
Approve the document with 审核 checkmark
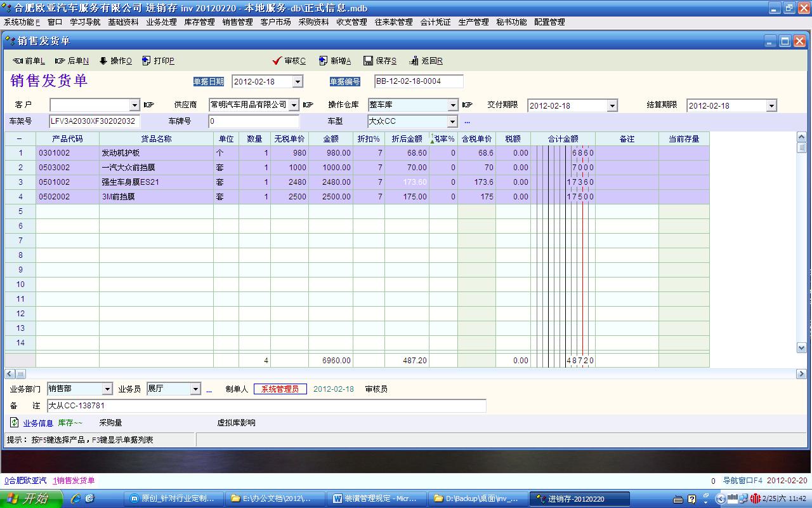(x=277, y=61)
